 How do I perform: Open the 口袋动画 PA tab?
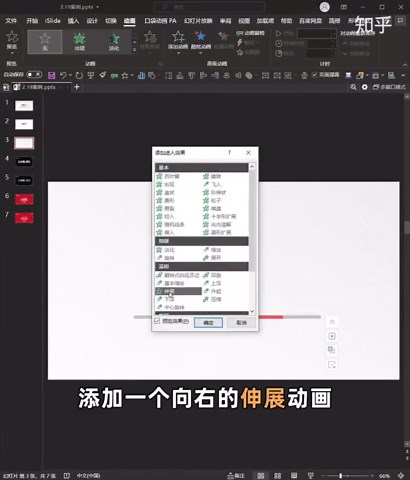[160, 21]
